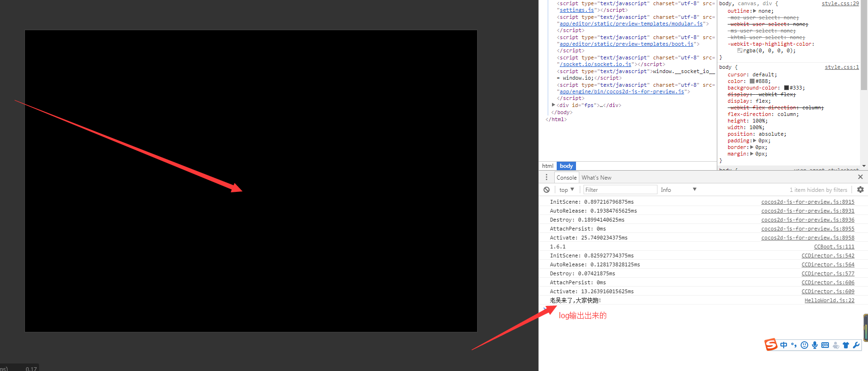Image resolution: width=868 pixels, height=371 pixels.
Task: Open the Sogou skin shirt icon
Action: pos(846,345)
